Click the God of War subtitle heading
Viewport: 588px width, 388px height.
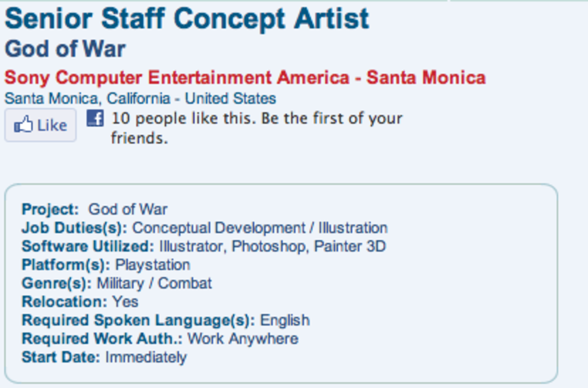(x=65, y=49)
